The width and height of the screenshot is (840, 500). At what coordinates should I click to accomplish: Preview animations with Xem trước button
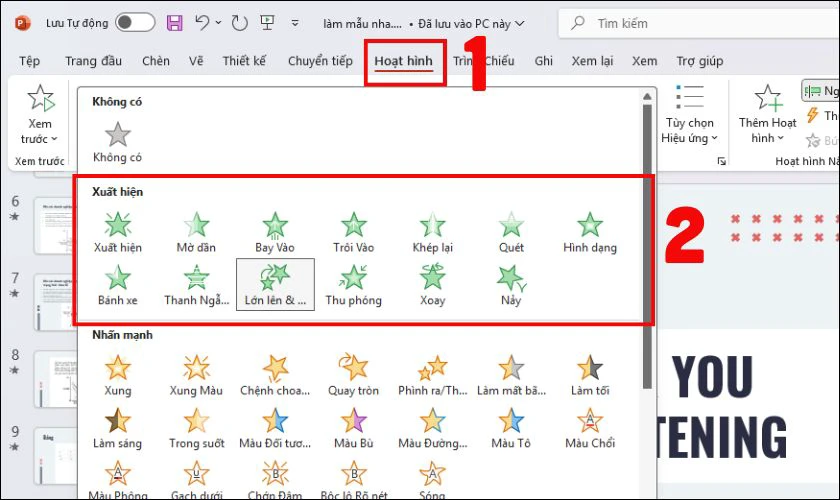point(40,115)
